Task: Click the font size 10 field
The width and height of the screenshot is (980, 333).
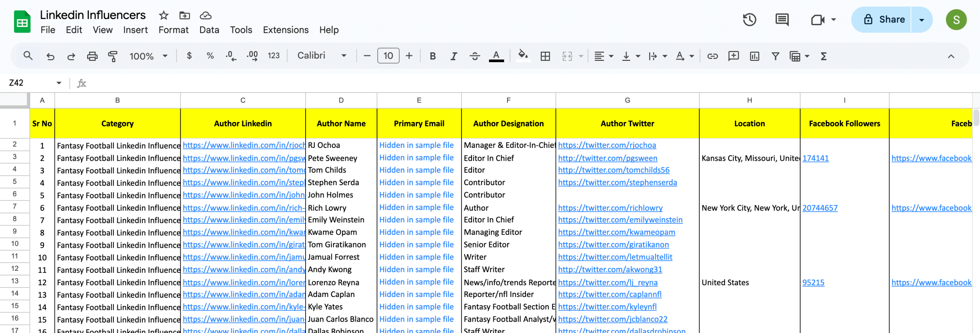Action: [x=388, y=56]
